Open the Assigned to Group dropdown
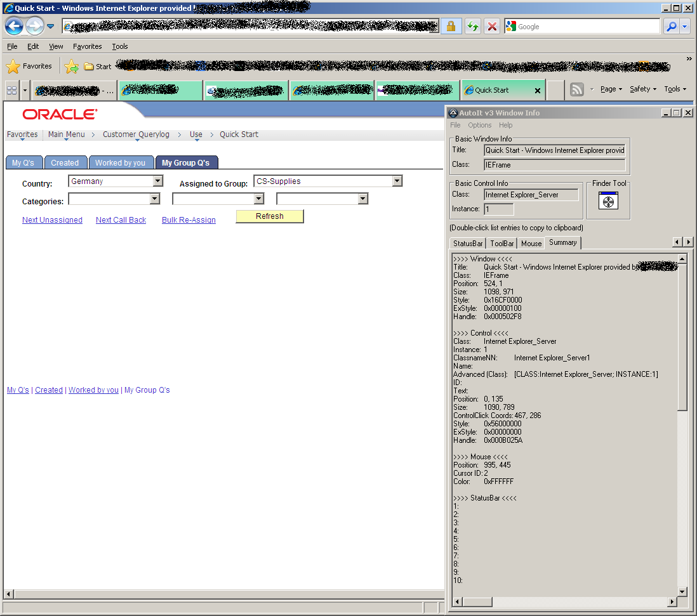The image size is (697, 616). coord(397,181)
